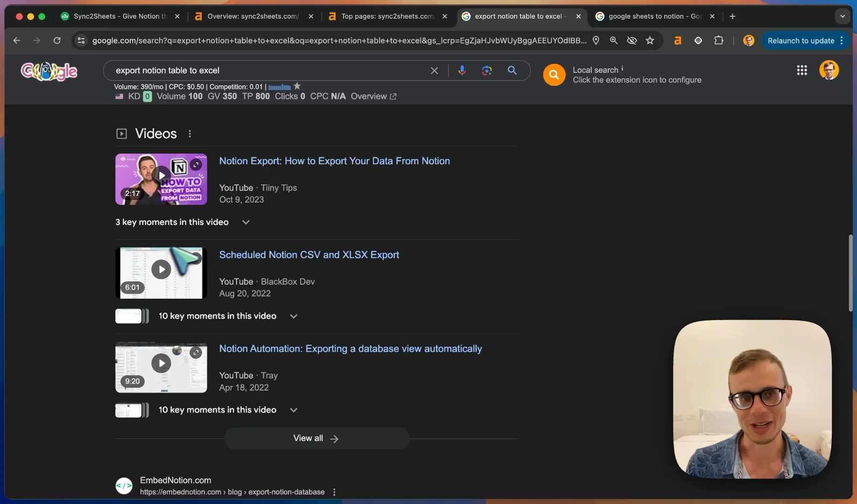Toggle the eye-slash tracking icon in address bar
This screenshot has width=857, height=504.
[632, 41]
